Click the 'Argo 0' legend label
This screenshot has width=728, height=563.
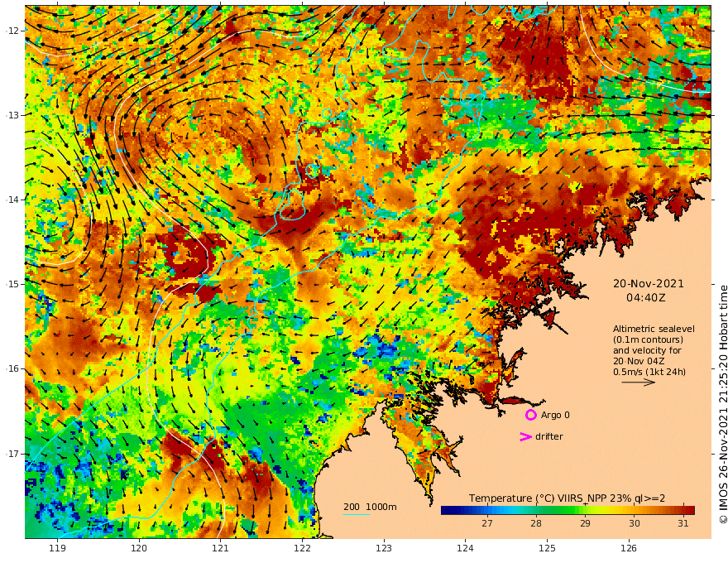tap(555, 415)
